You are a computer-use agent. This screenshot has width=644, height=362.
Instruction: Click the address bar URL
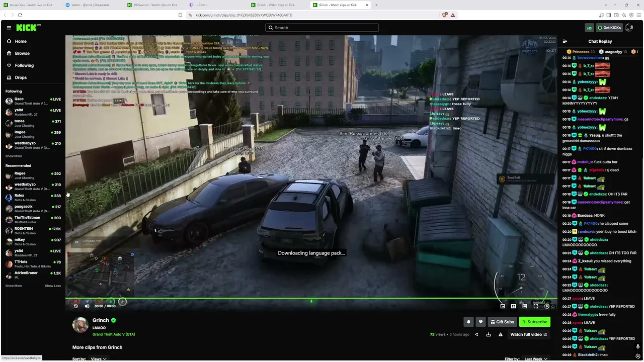[244, 15]
